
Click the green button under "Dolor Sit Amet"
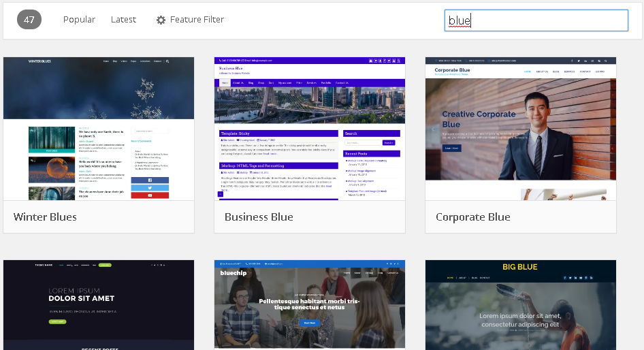click(x=57, y=321)
